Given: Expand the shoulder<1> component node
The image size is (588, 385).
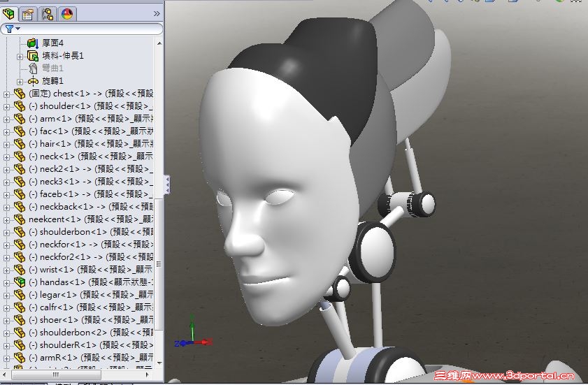Looking at the screenshot, I should click(x=6, y=107).
